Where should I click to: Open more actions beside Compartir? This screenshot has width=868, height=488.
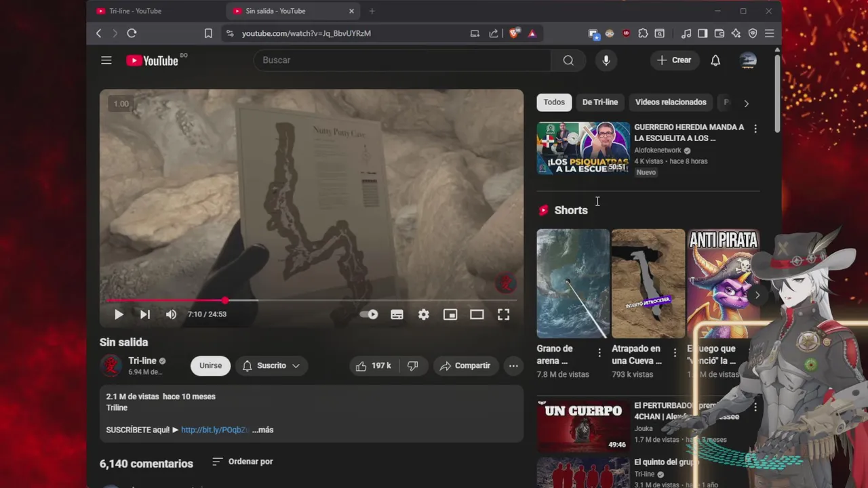coord(513,365)
